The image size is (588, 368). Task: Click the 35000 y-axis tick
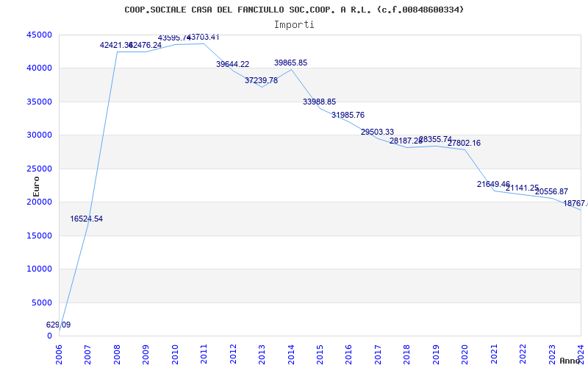tap(40, 102)
